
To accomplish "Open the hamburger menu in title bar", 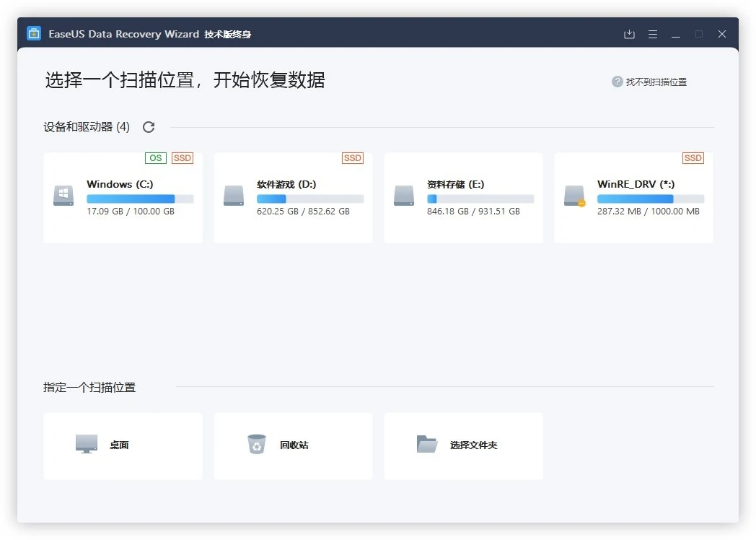I will 653,34.
